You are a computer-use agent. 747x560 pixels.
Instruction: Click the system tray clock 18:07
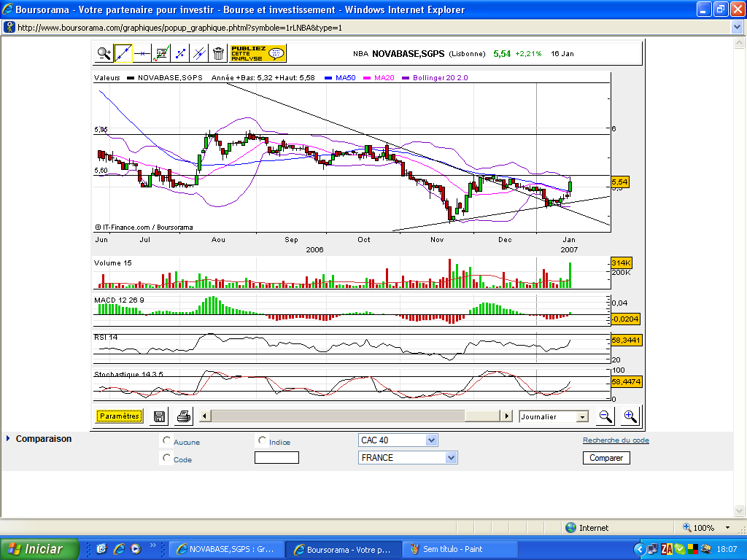[x=727, y=550]
